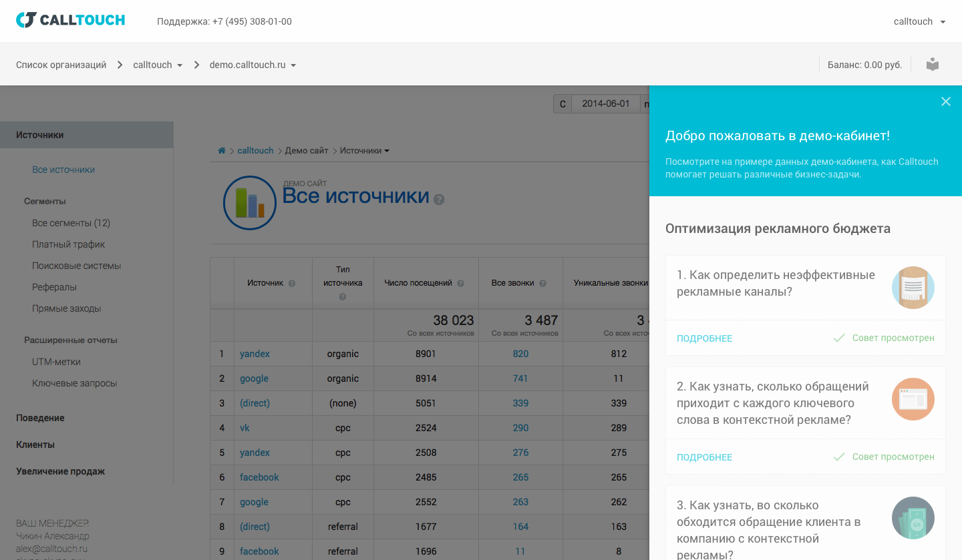
Task: Click ПОДРОБНЕЕ under the first tip
Action: pos(704,338)
